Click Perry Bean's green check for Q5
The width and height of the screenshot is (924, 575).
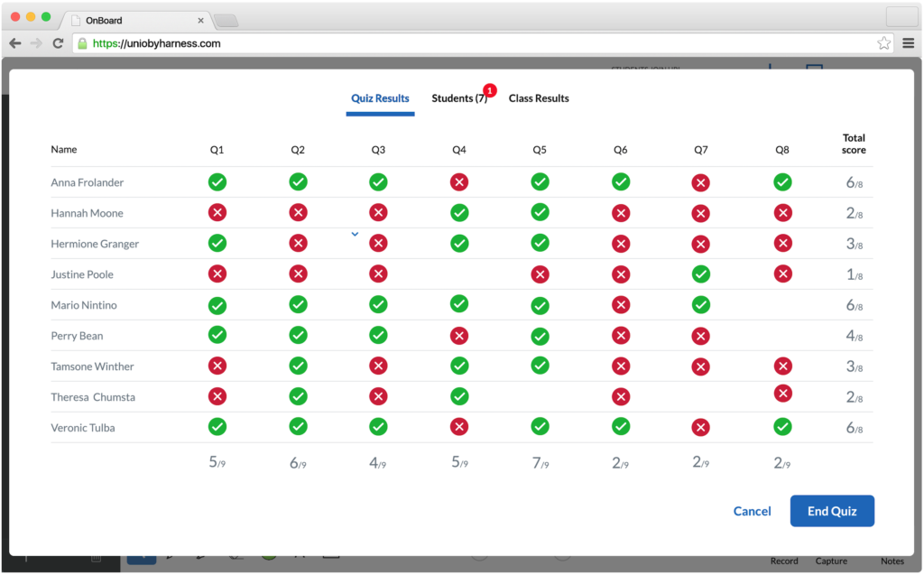[x=540, y=336]
